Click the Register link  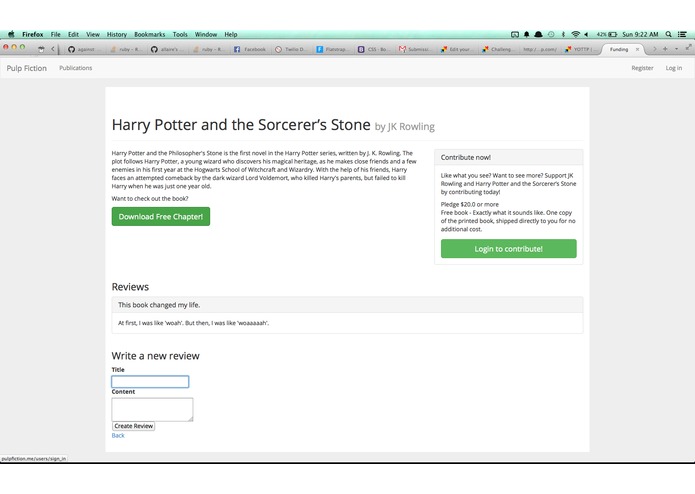click(642, 68)
